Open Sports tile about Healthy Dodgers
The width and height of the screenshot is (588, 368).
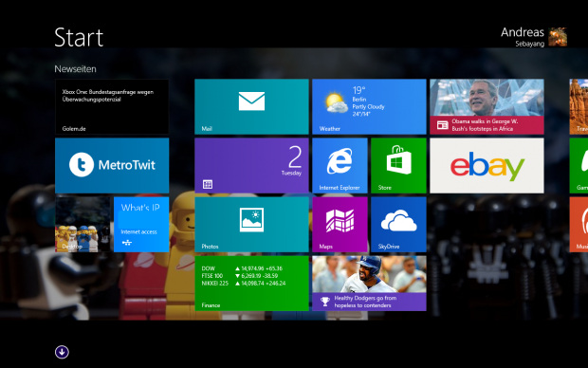[x=369, y=284]
